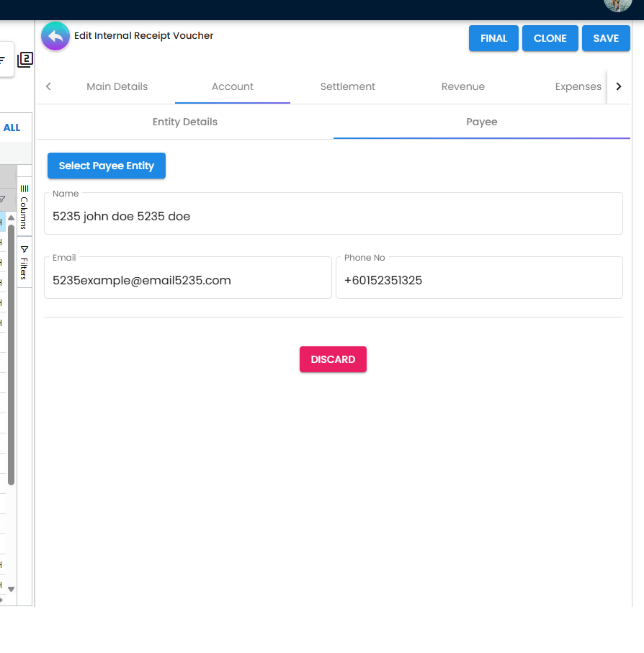Open the Settlement tab
Viewport: 644px width, 653px height.
coord(347,86)
